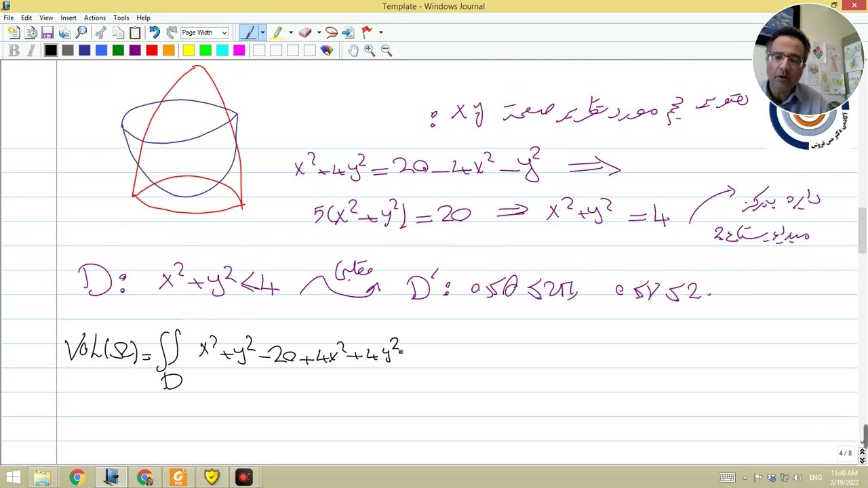868x488 pixels.
Task: Open the yellow shield security app in the taskbar
Action: pos(212,478)
